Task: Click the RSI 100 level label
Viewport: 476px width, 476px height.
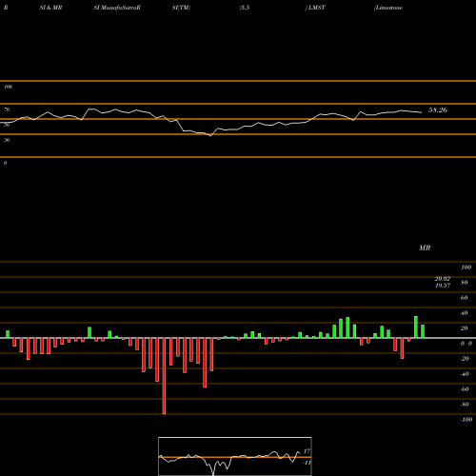Action: tap(8, 87)
